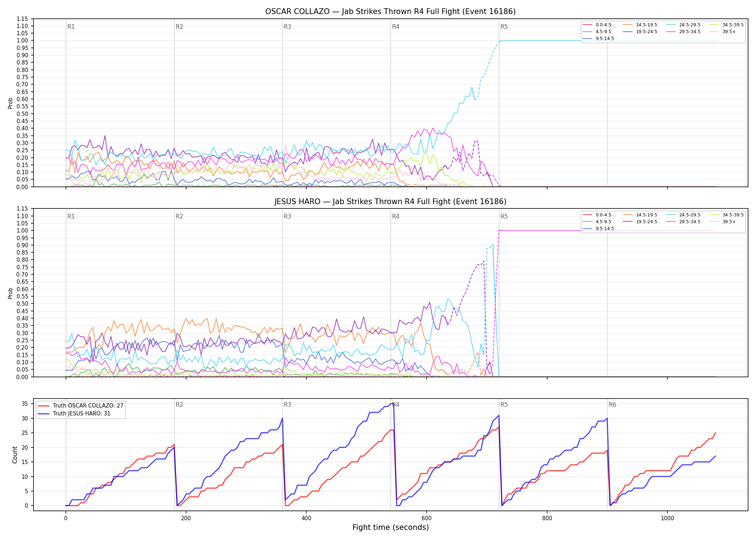Click the JESUS HARO chart title
The height and width of the screenshot is (540, 756).
point(390,202)
